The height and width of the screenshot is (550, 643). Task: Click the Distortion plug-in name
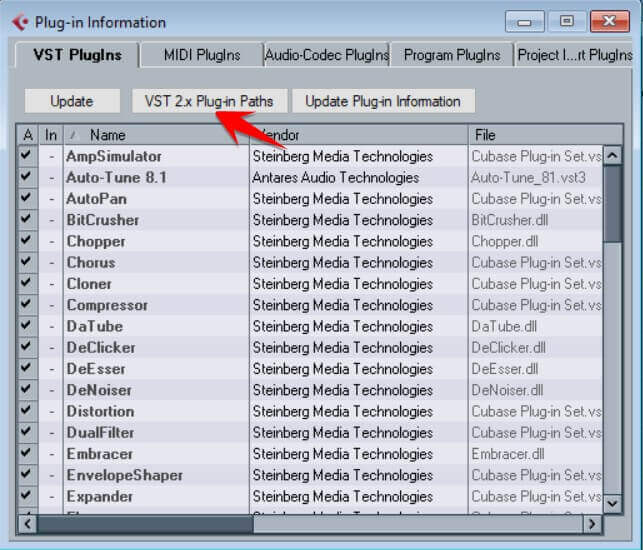pyautogui.click(x=100, y=411)
